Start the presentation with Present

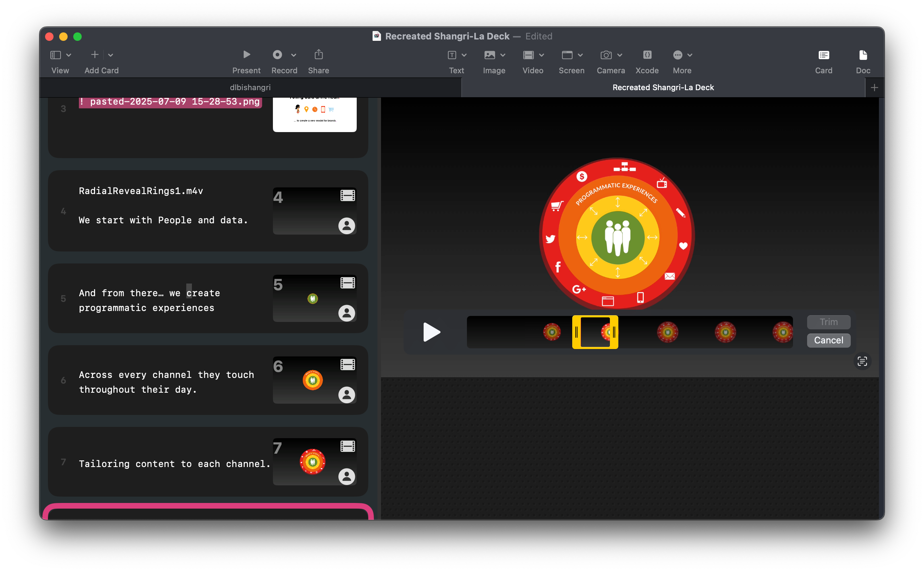coord(246,55)
